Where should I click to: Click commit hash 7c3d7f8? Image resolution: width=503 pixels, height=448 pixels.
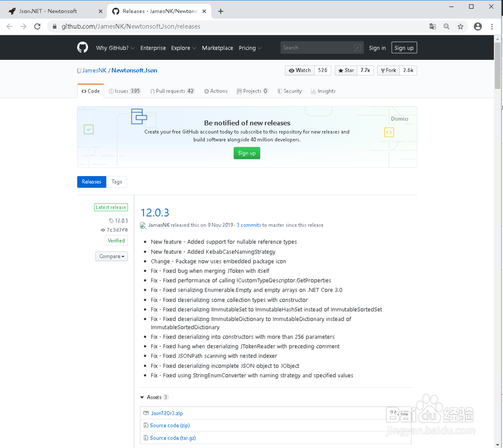[114, 230]
